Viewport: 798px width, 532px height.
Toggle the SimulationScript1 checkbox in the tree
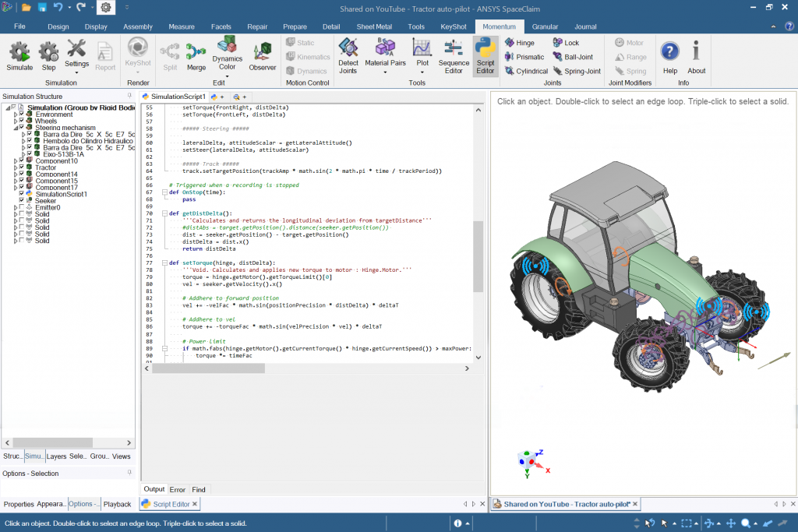tap(22, 193)
